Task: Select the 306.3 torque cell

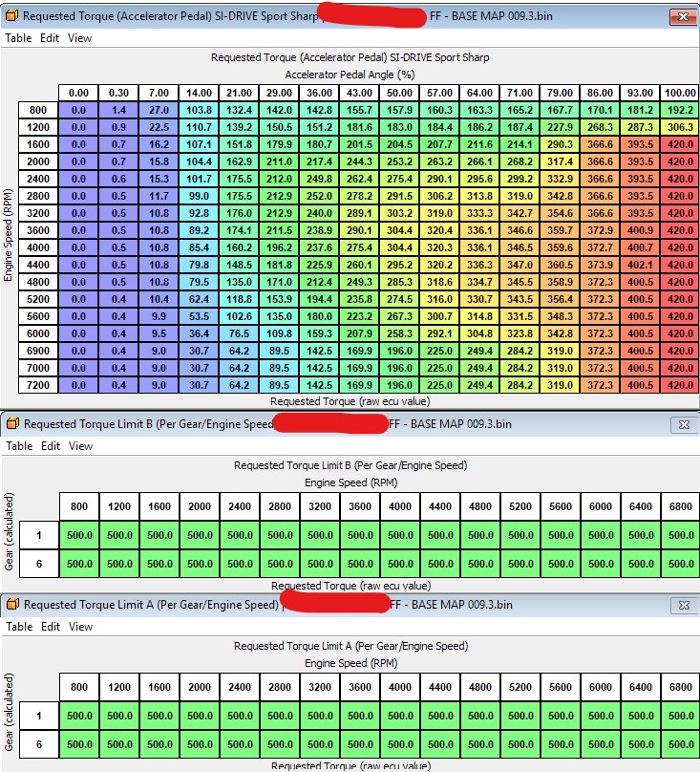Action: point(681,127)
